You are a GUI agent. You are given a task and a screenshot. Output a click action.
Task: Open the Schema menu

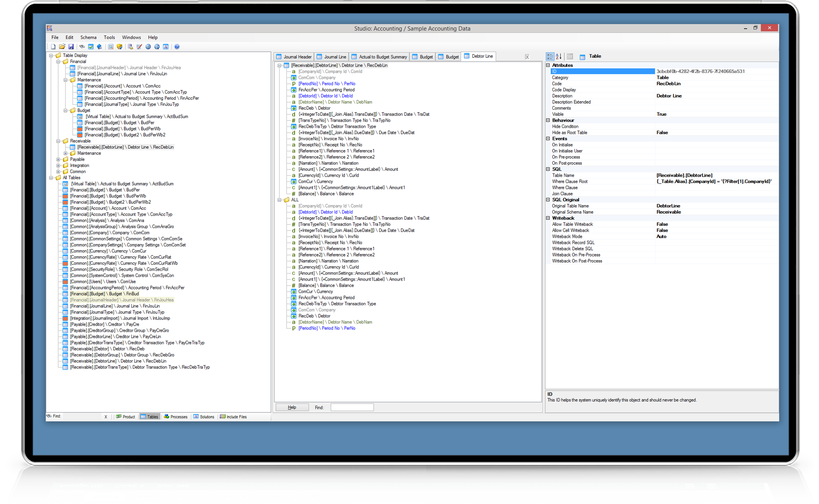tap(88, 37)
